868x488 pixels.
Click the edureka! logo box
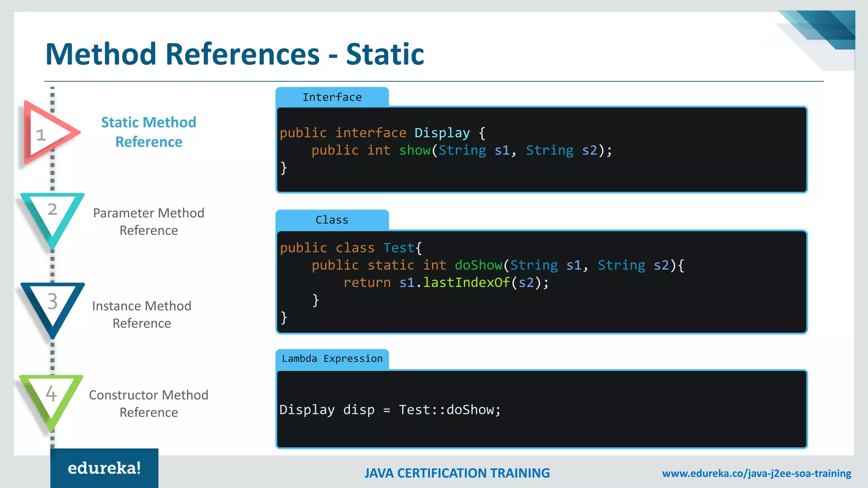coord(104,468)
